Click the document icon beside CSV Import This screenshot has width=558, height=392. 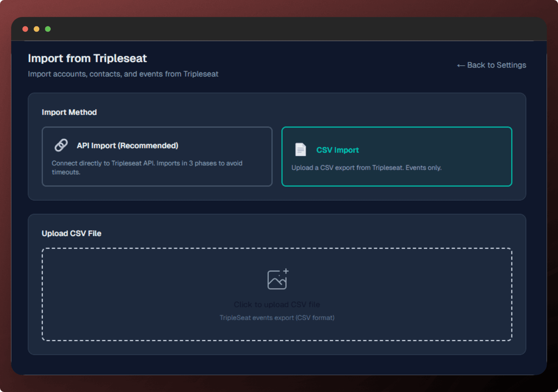tap(301, 150)
